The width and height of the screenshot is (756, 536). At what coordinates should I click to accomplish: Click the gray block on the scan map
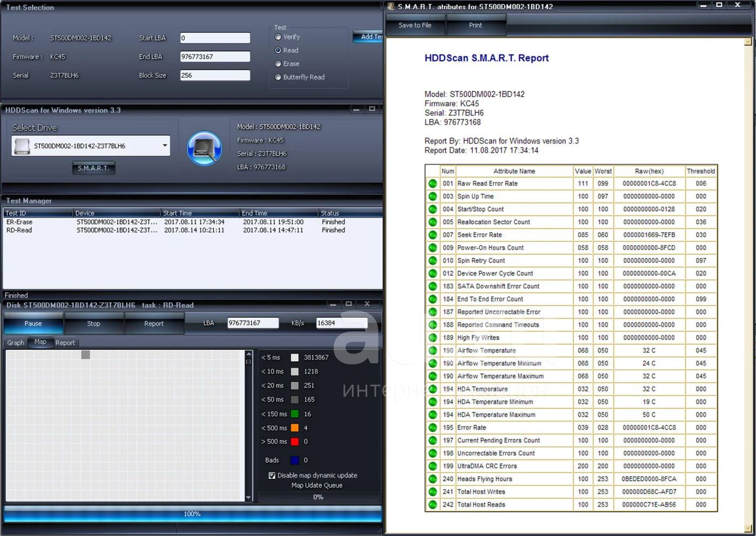click(85, 355)
